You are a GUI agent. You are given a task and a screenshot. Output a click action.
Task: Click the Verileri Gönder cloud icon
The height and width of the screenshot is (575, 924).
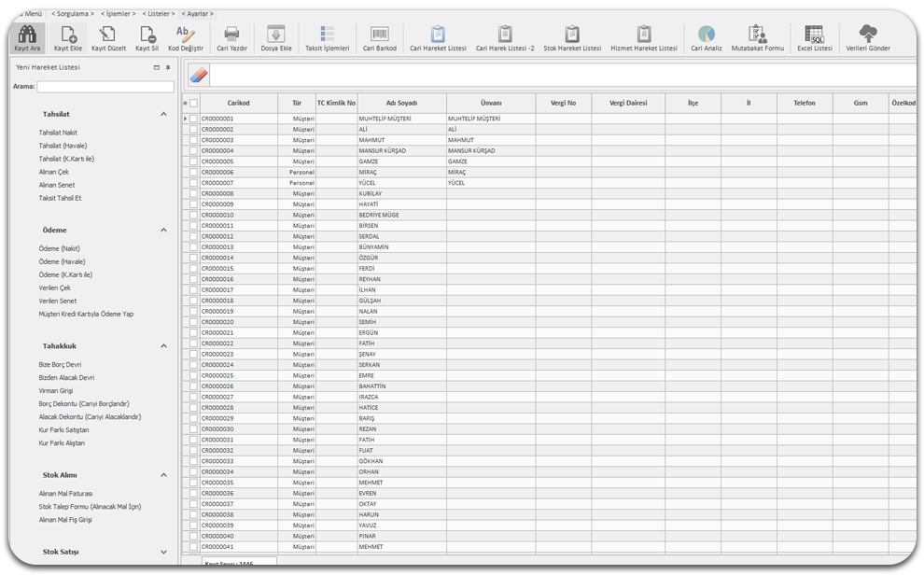(x=867, y=35)
